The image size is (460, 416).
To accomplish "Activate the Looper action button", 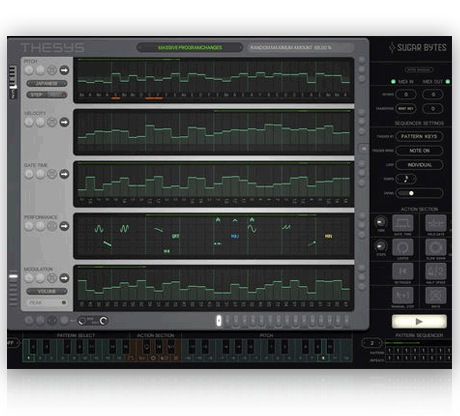I will 403,247.
